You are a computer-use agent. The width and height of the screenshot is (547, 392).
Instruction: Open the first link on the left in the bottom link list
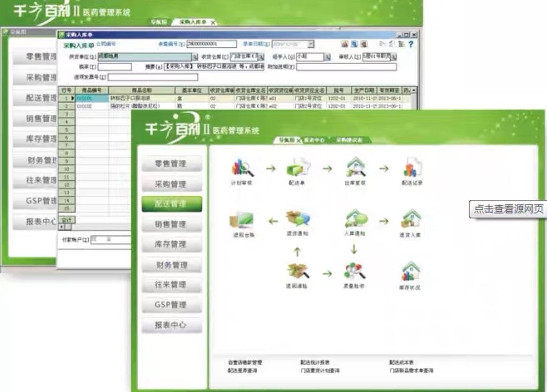tap(245, 363)
